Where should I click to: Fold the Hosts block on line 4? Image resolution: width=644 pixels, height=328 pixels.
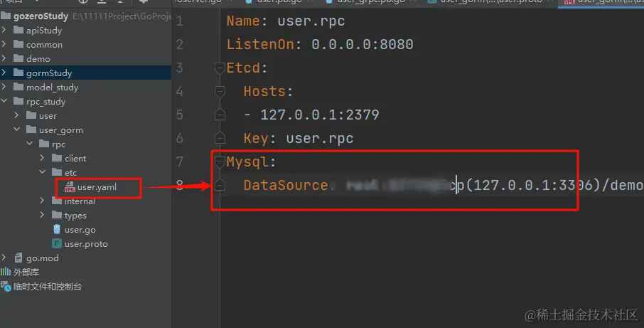(x=220, y=91)
